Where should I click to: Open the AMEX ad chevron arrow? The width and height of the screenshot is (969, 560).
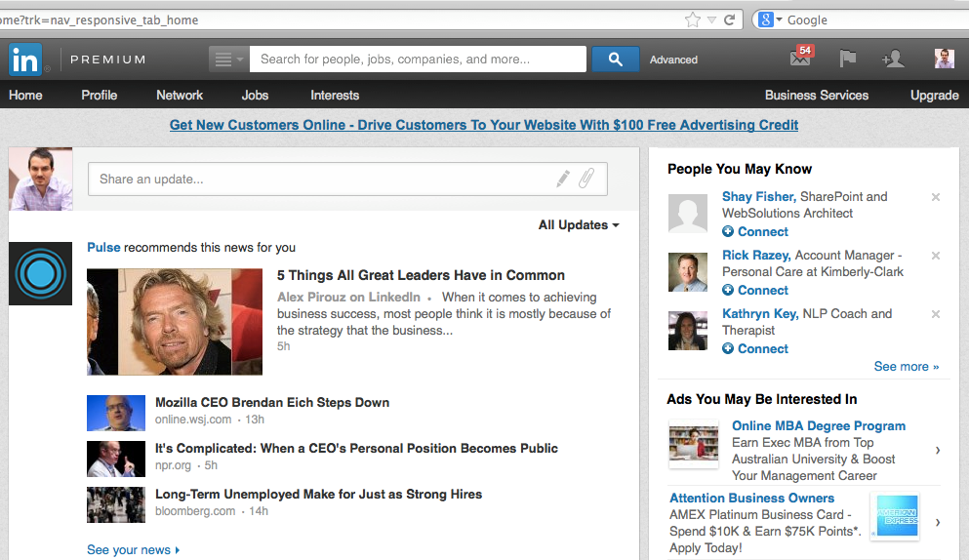pos(938,522)
